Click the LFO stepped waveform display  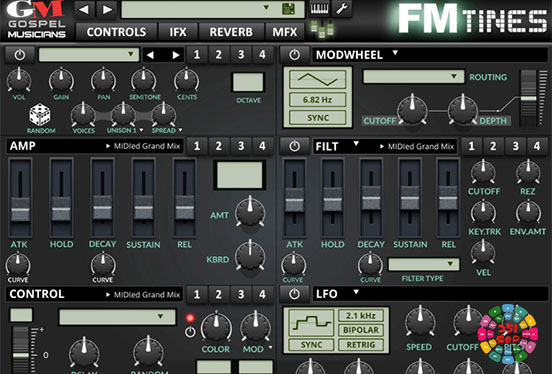click(311, 322)
